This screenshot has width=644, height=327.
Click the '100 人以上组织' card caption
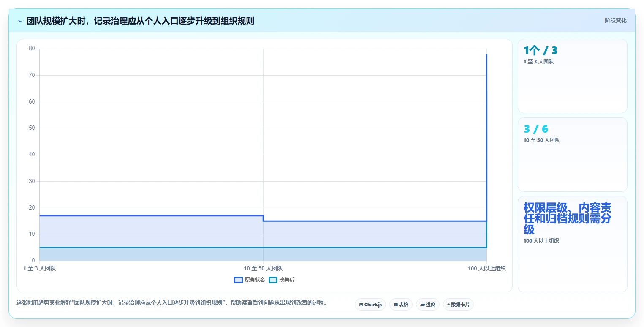(x=541, y=241)
